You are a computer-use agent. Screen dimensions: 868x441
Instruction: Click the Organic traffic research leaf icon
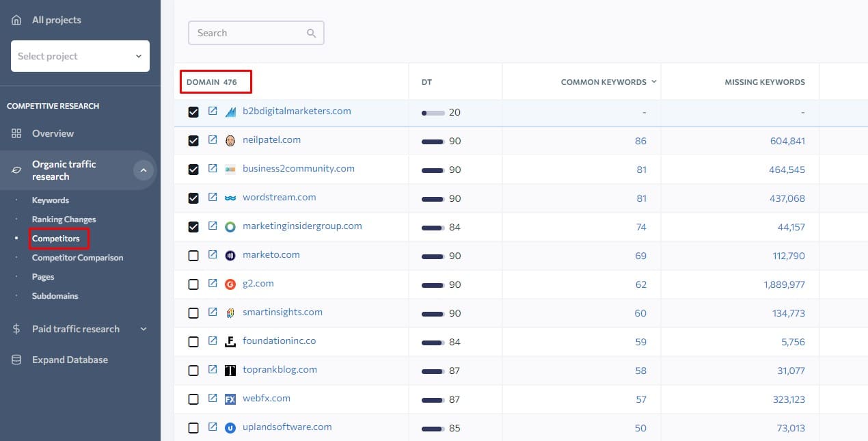[16, 170]
